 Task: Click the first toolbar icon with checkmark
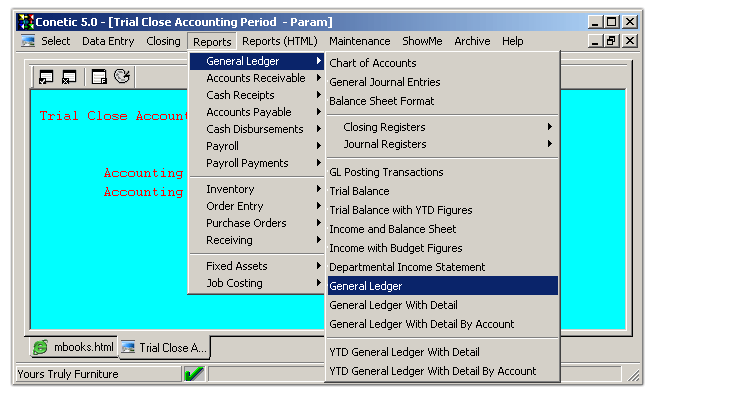click(x=46, y=76)
